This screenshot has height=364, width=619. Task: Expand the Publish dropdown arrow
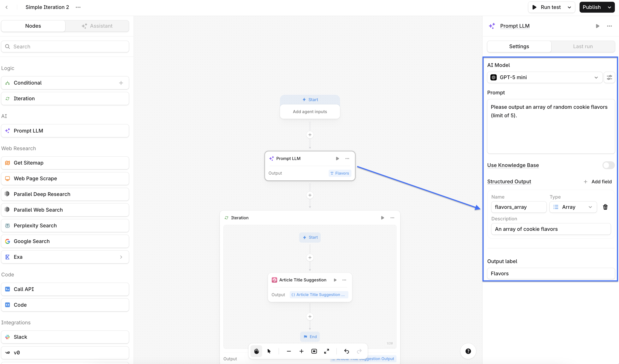click(x=610, y=7)
